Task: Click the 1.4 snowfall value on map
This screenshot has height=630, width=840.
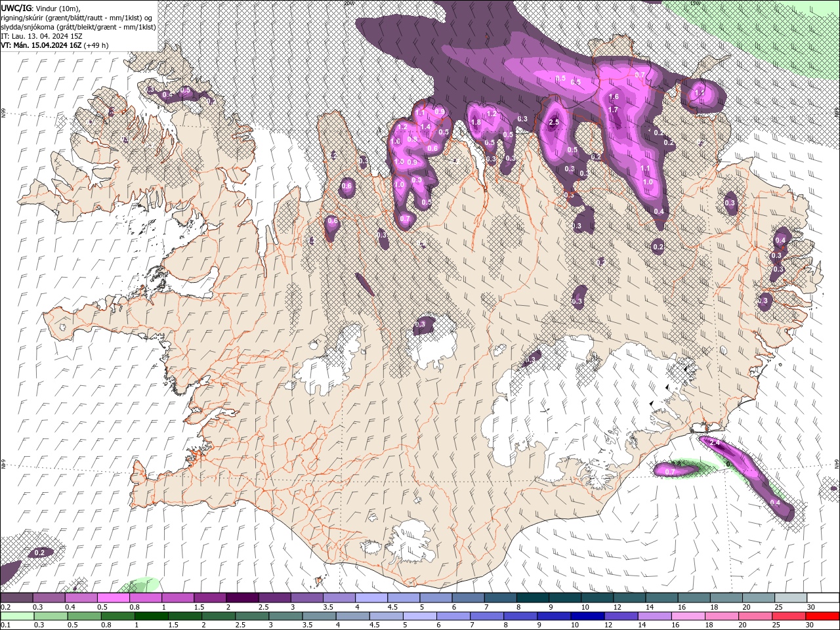Action: click(425, 127)
